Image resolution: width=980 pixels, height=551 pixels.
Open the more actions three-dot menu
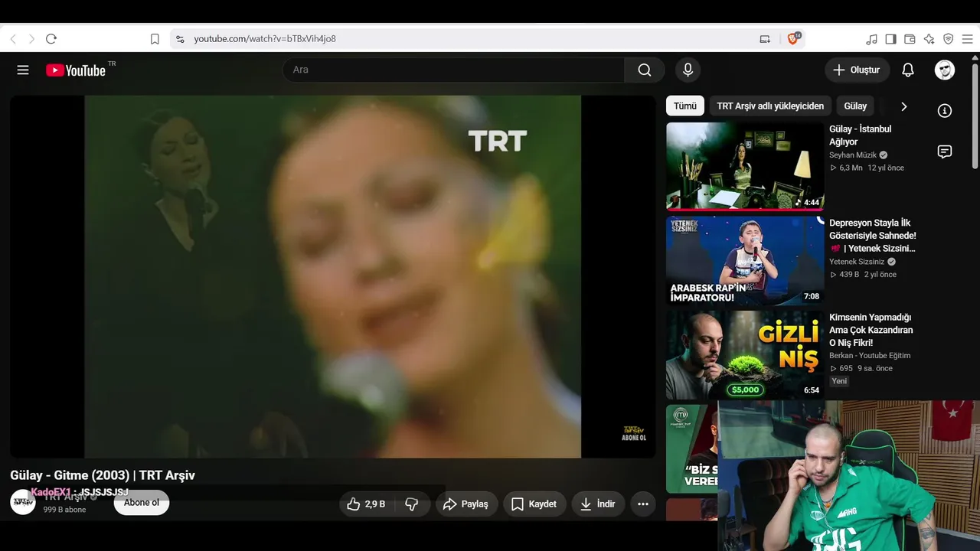[x=643, y=504]
